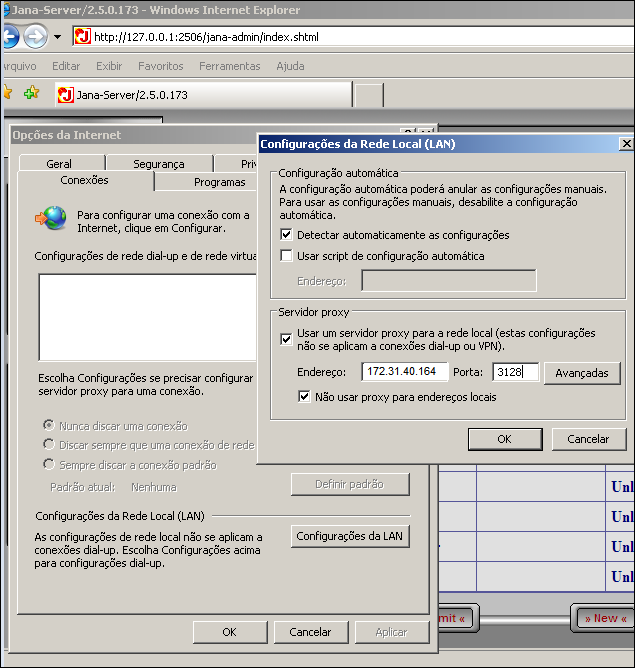Toggle Usar um servidor proxy checkbox
Screen dimensions: 635x668
tap(286, 339)
